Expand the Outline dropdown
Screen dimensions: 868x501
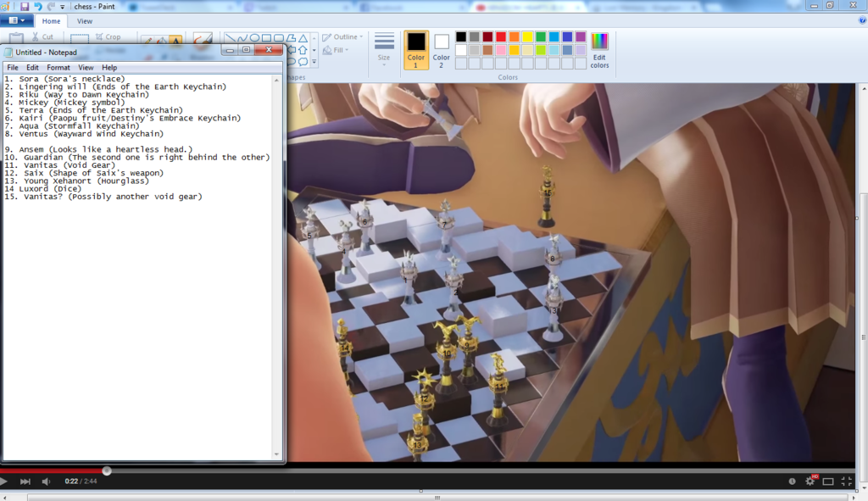[x=343, y=37]
